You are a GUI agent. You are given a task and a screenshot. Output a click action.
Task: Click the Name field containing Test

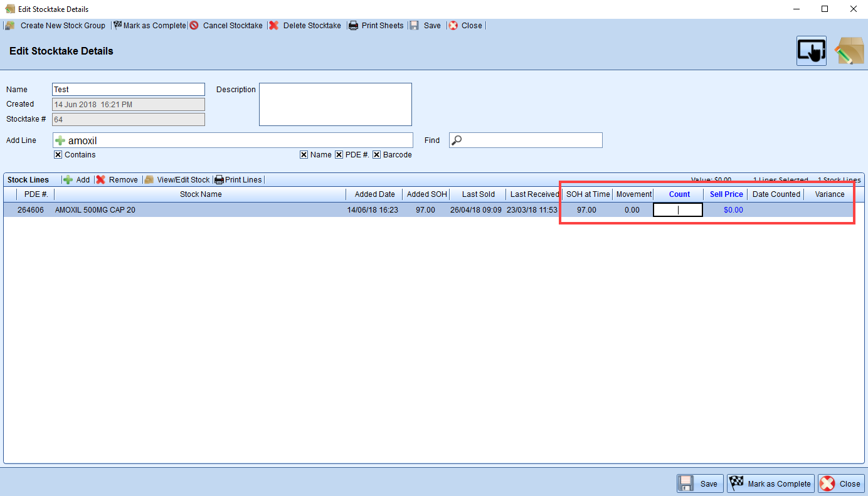pyautogui.click(x=129, y=90)
